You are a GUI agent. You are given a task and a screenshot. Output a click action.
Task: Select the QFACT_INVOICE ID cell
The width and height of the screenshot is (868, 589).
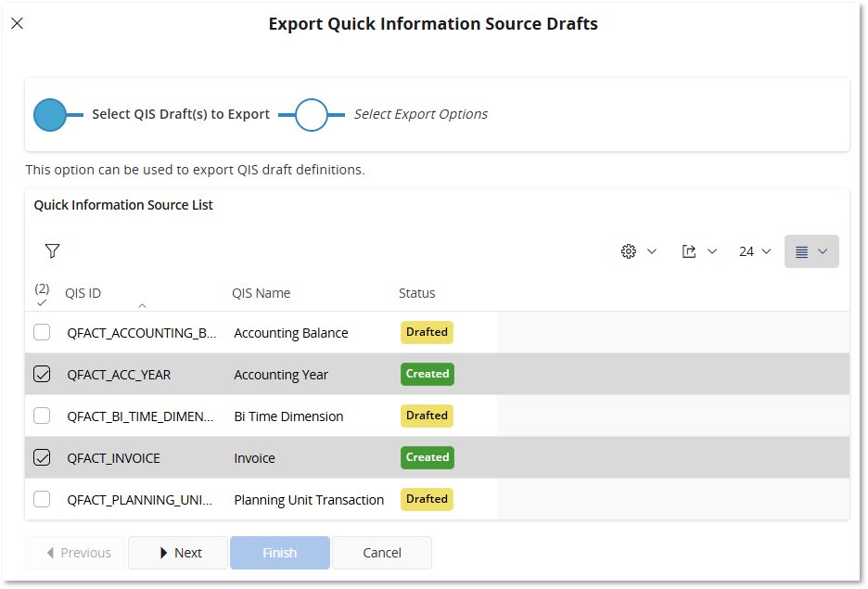(113, 458)
